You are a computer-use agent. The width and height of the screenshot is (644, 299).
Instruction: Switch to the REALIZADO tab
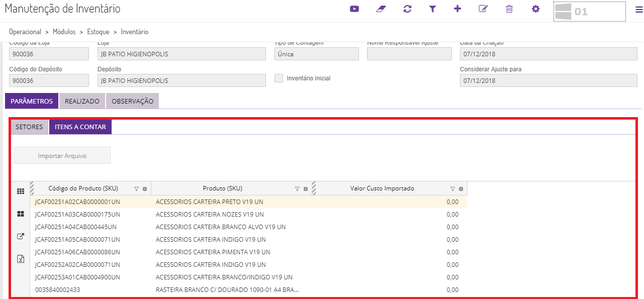tap(82, 101)
